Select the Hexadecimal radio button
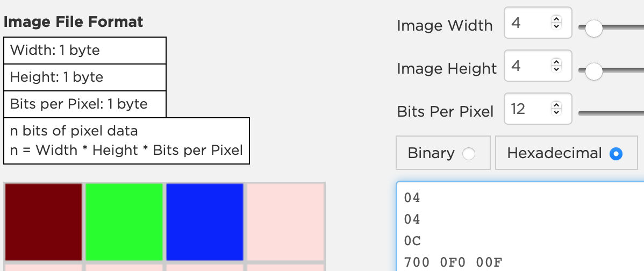The height and width of the screenshot is (271, 644). pyautogui.click(x=616, y=154)
